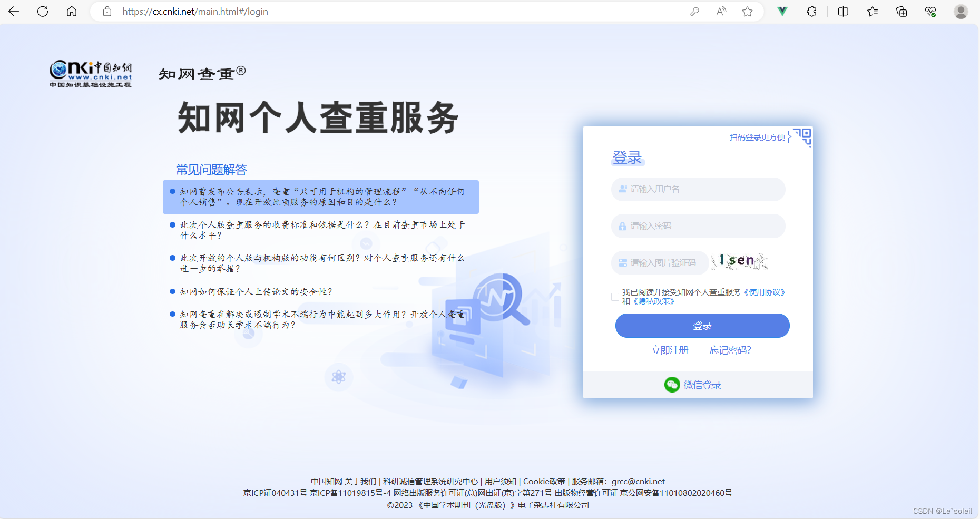This screenshot has width=980, height=519.
Task: Open 用户须知 footer link
Action: [x=501, y=481]
